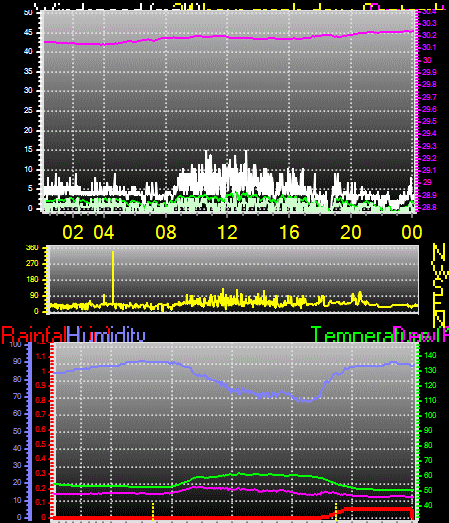Click the 29 value on pressure axis
Viewport: 449px width, 523px height.
tap(427, 182)
